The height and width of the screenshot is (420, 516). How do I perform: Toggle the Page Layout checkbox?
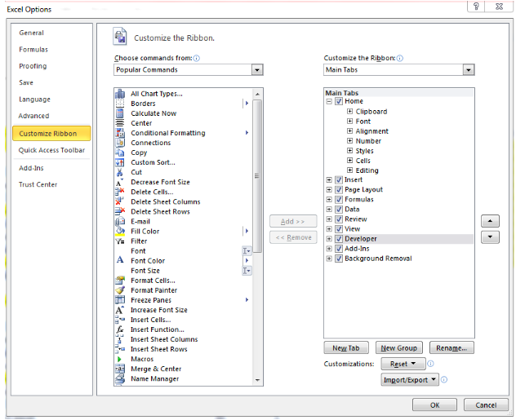(339, 190)
